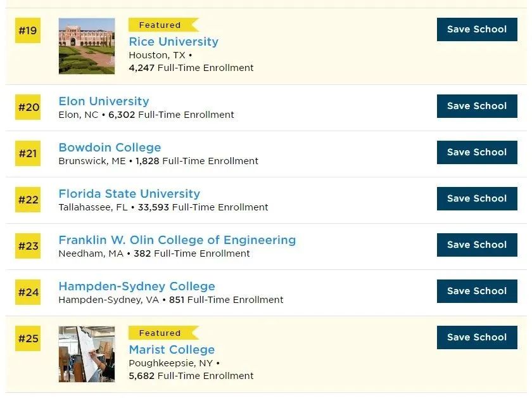Open Franklin W. Olin College of Engineering
Screen dimensions: 532x398
point(177,240)
